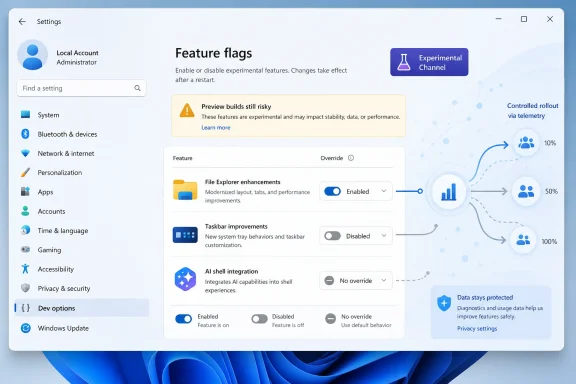Click the legend Enabled toggle sample
Image resolution: width=576 pixels, height=384 pixels.
tap(184, 319)
